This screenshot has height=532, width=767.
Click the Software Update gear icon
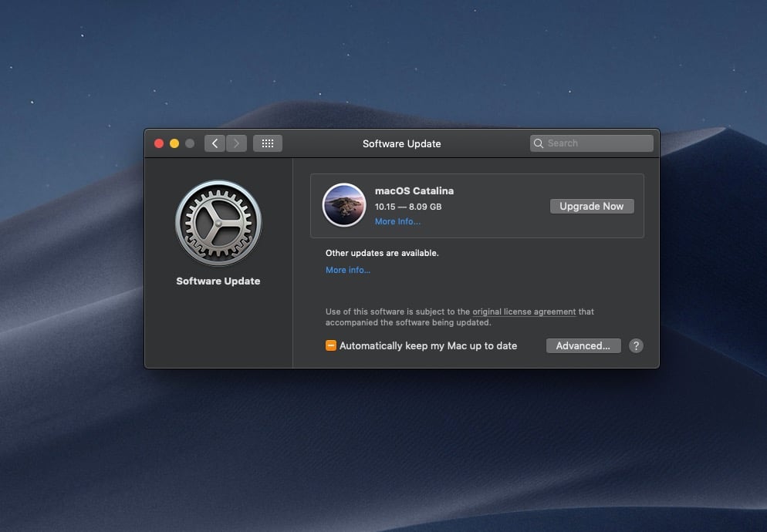point(218,223)
